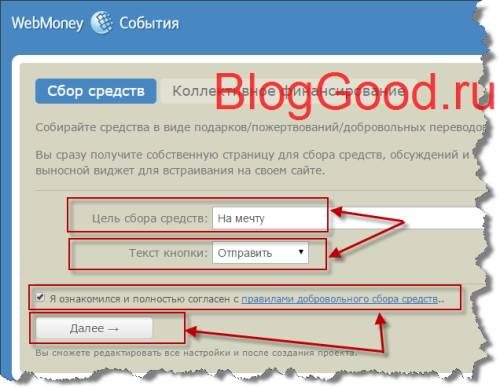Select the Сбор средств tab
Image resolution: width=500 pixels, height=388 pixels.
(96, 91)
